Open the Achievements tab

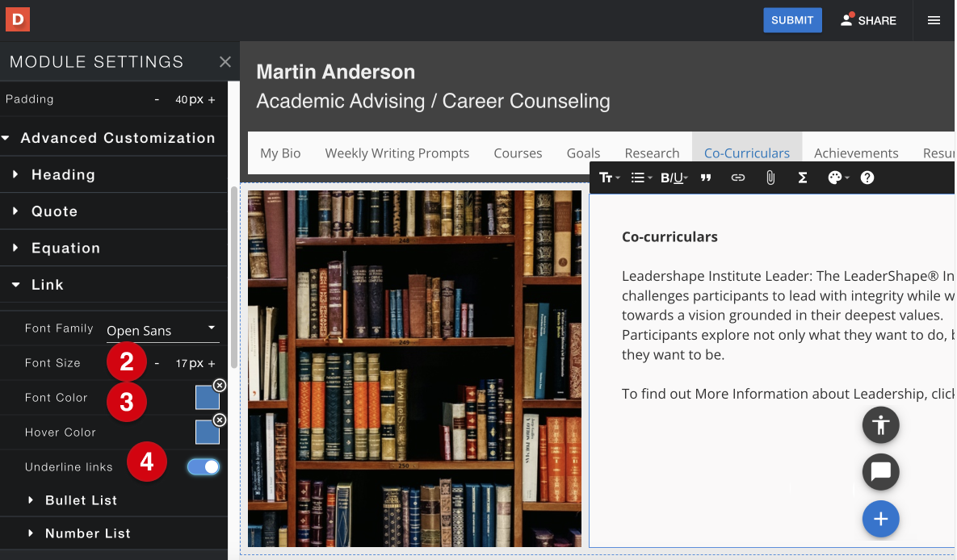(x=856, y=153)
